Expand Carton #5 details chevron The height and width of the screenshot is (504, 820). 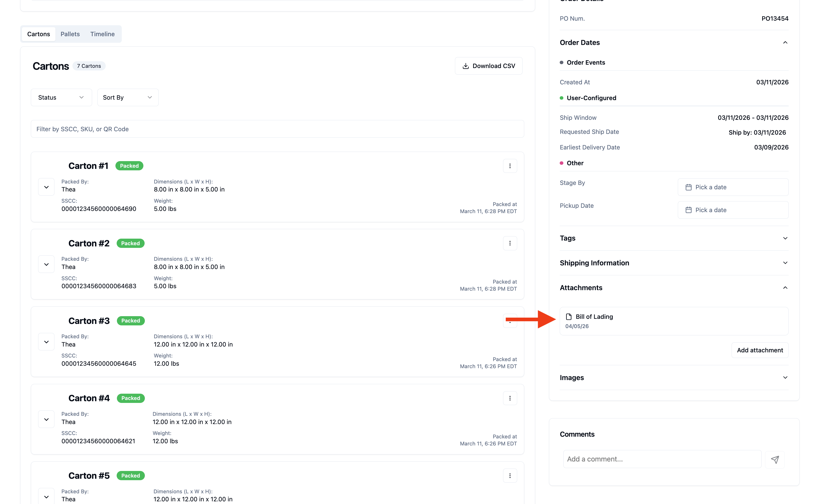coord(46,497)
